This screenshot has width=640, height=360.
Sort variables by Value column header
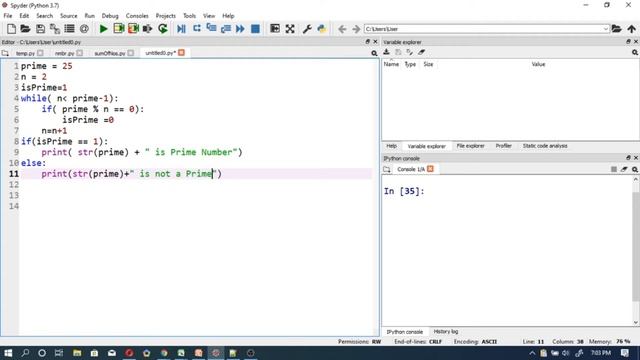click(538, 64)
